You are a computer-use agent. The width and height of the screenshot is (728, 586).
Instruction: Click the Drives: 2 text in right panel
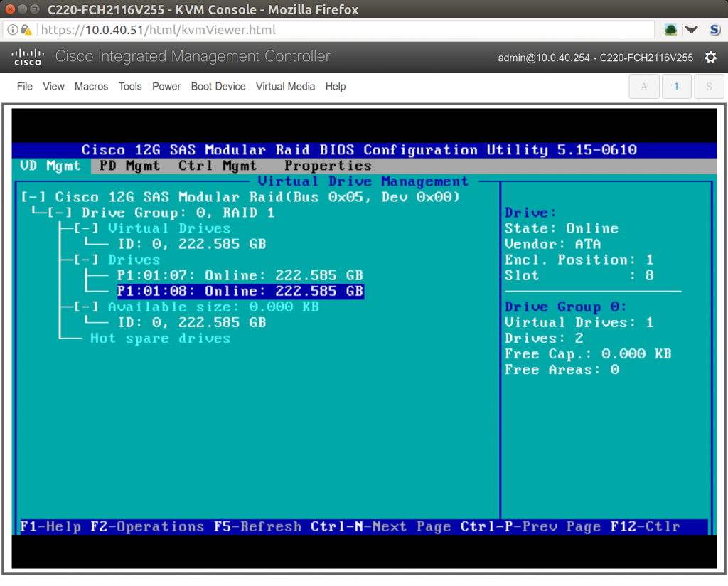(x=544, y=338)
